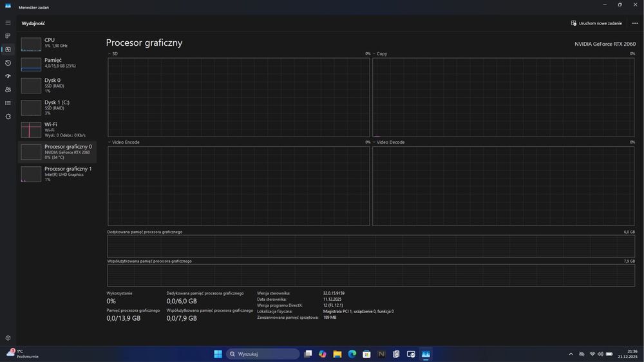Select the Dysk 1 (C:) entry
644x362 pixels.
tap(57, 108)
